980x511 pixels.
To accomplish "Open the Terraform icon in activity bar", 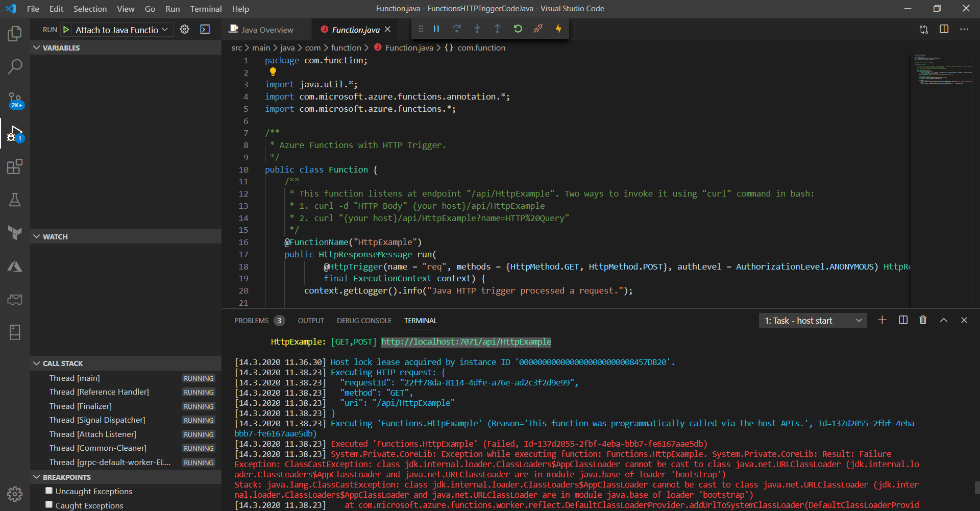I will click(x=15, y=233).
